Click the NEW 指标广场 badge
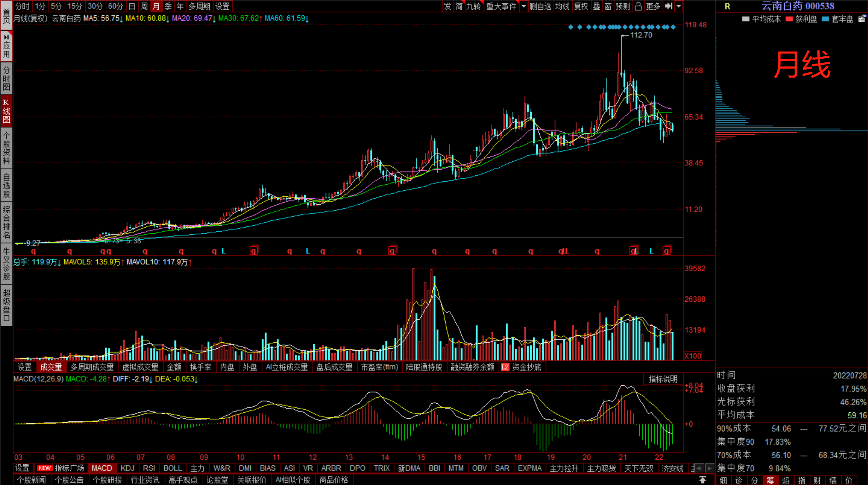The image size is (868, 485). (45, 468)
